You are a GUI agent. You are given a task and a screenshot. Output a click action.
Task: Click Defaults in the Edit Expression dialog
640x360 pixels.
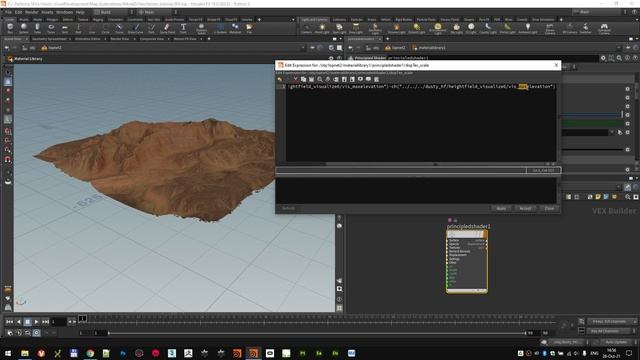pyautogui.click(x=289, y=208)
